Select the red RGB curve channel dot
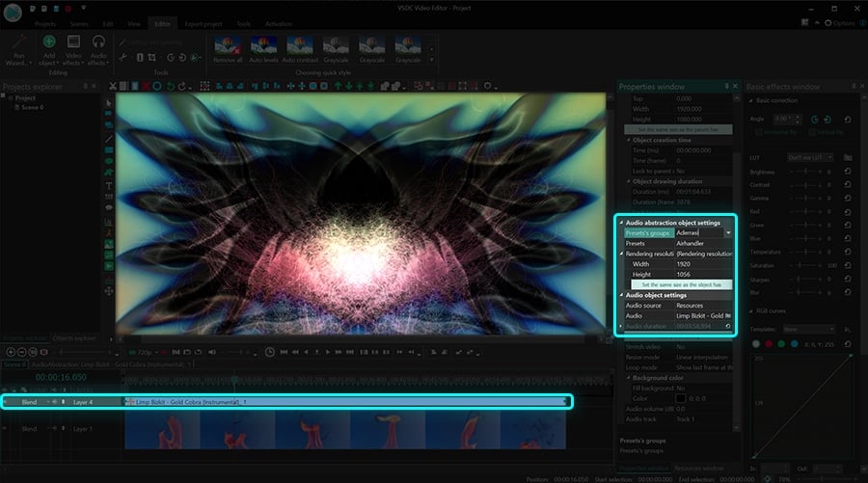This screenshot has width=868, height=483. pos(769,344)
